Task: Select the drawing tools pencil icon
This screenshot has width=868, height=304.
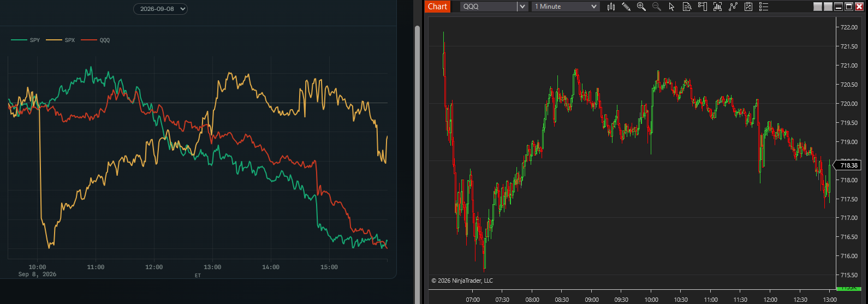Action: pos(626,7)
